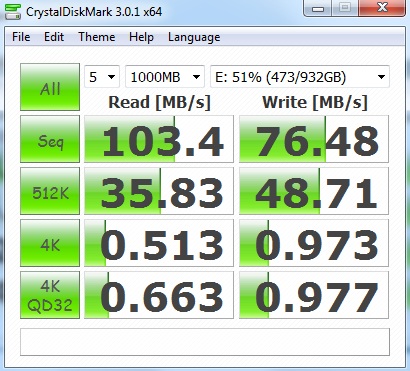Viewport: 410px width, 371px height.
Task: Open the drive selector showing E: 51%
Action: (300, 77)
